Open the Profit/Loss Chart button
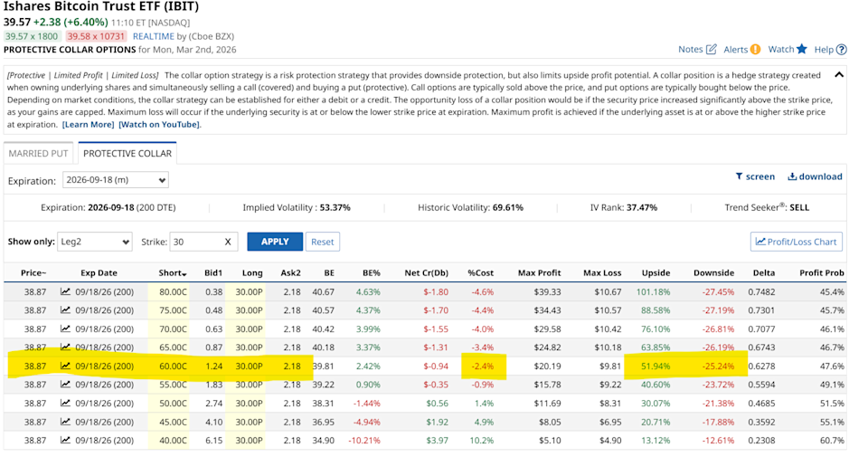 [x=796, y=242]
